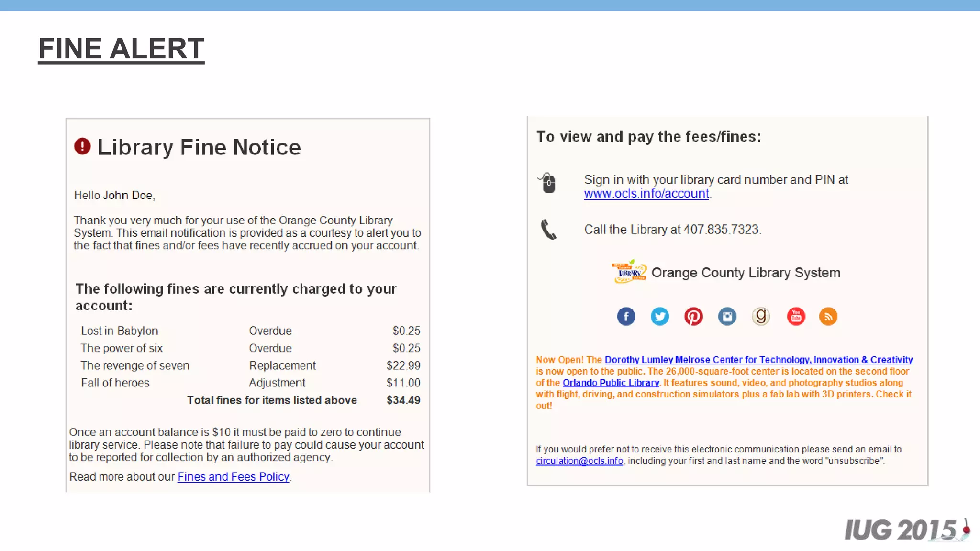
Task: Open the Instagram camera icon
Action: coord(727,316)
